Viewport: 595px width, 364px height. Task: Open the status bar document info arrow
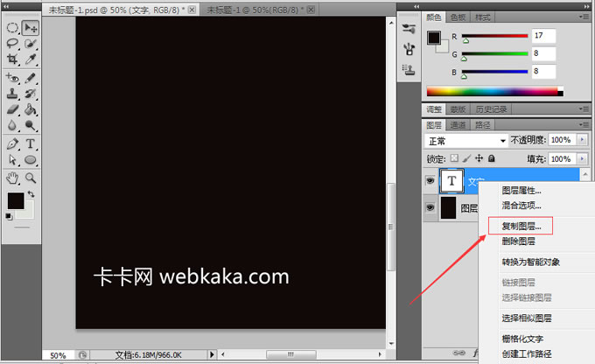pyautogui.click(x=212, y=354)
